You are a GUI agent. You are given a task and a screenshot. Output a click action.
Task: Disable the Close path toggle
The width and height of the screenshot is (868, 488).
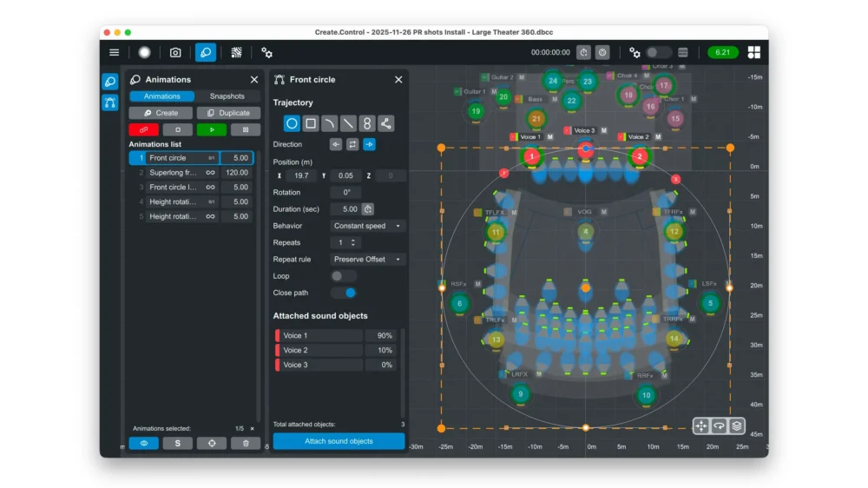click(343, 293)
